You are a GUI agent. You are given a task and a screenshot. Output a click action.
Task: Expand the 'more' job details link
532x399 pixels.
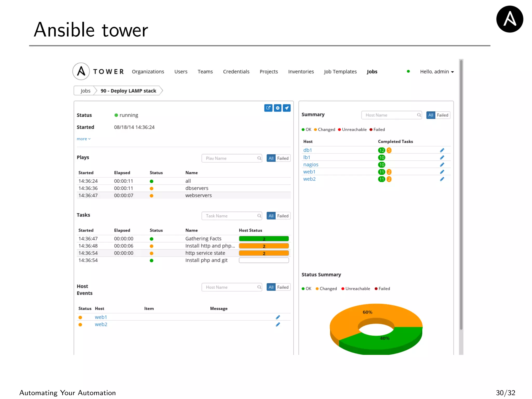pyautogui.click(x=83, y=139)
